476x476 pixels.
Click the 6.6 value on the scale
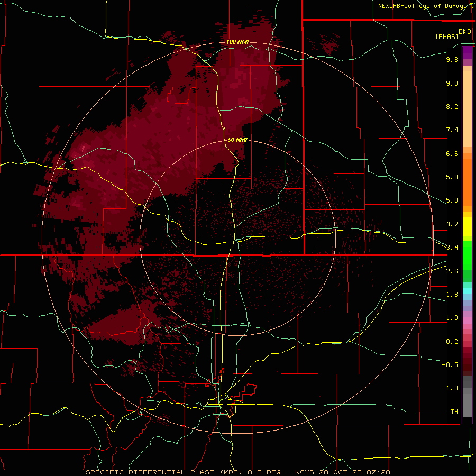point(452,153)
